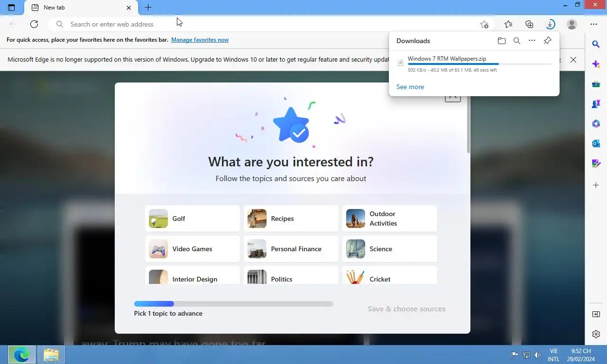Pin the Downloads panel

(547, 41)
